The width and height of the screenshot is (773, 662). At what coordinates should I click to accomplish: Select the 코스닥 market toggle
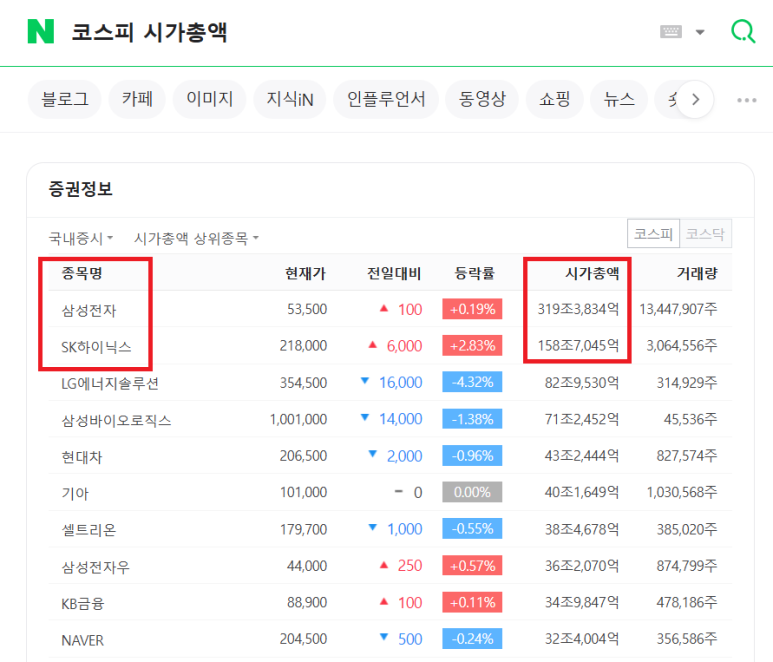pos(705,234)
